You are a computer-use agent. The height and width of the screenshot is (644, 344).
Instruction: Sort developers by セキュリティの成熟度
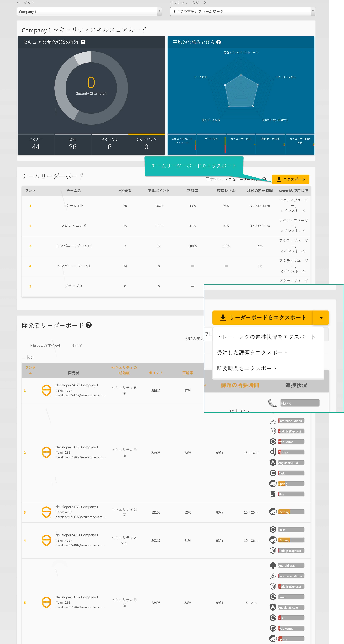point(124,370)
